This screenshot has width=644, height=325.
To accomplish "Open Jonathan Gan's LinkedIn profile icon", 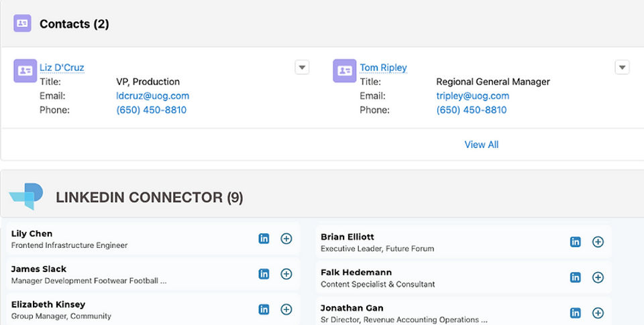I will [x=575, y=313].
